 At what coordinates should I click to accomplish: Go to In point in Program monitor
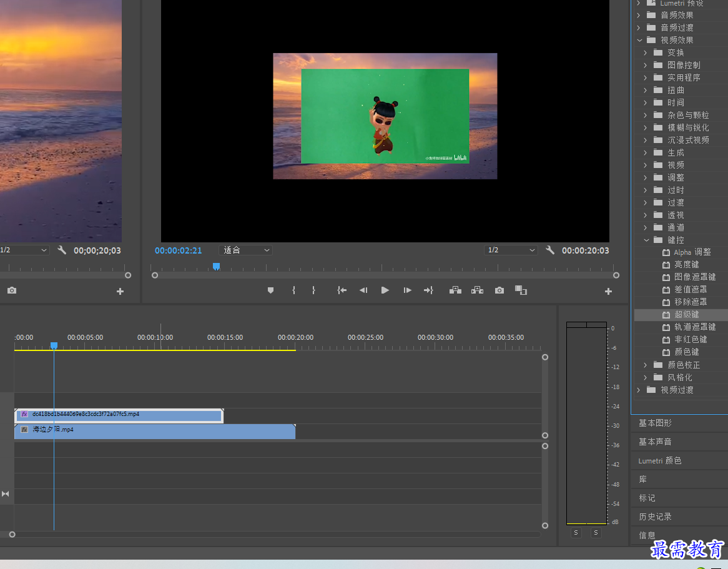(342, 290)
